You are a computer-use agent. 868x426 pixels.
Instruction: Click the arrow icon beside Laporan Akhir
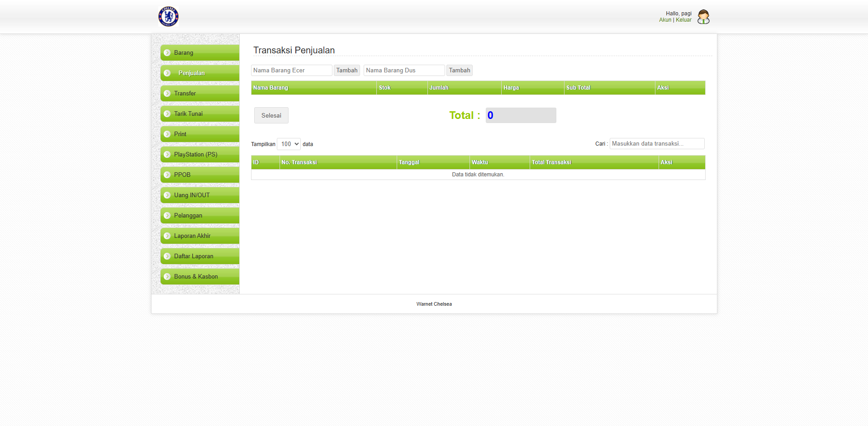(167, 236)
